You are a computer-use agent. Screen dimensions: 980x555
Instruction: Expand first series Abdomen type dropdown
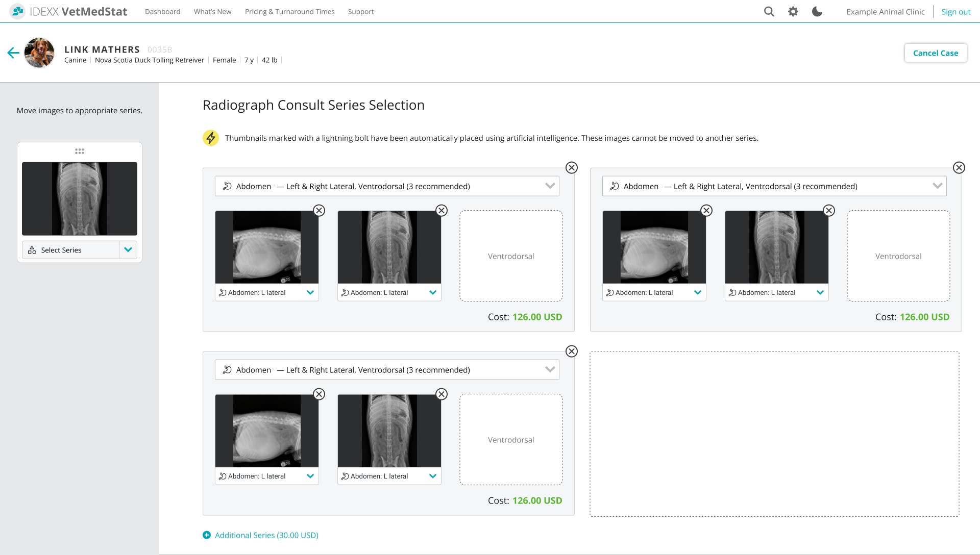550,186
